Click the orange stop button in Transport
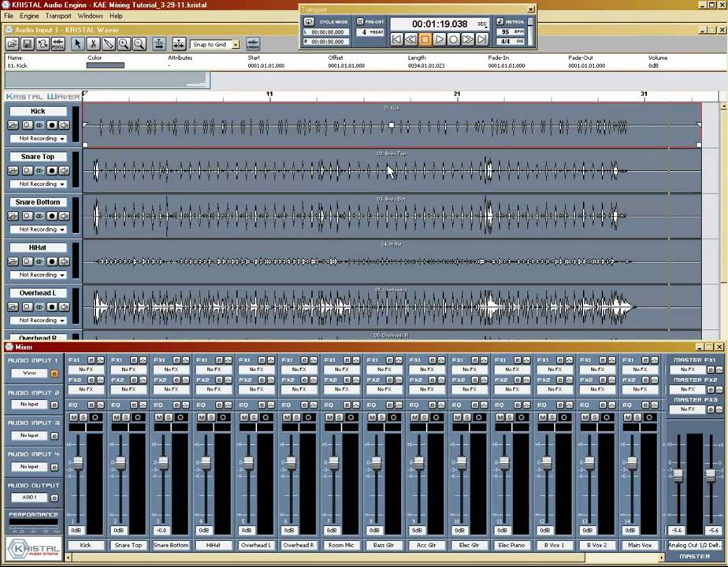Screen dimensions: 728x567 [x=425, y=39]
